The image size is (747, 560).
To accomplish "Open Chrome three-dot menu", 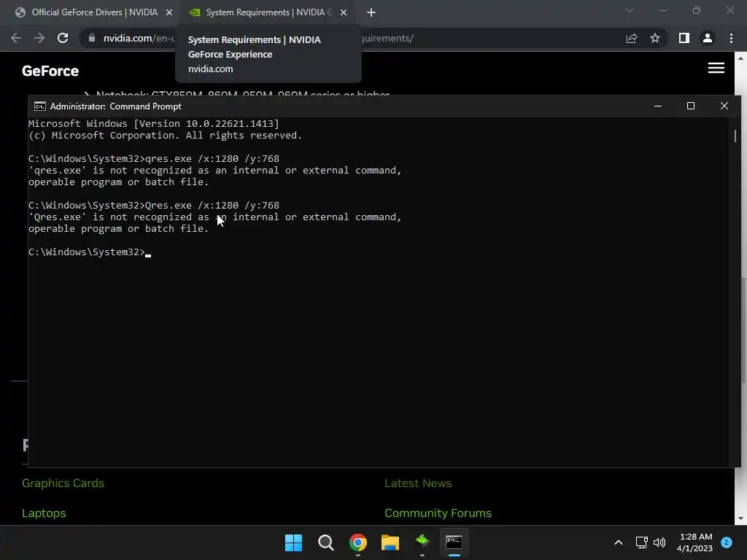I will point(731,38).
